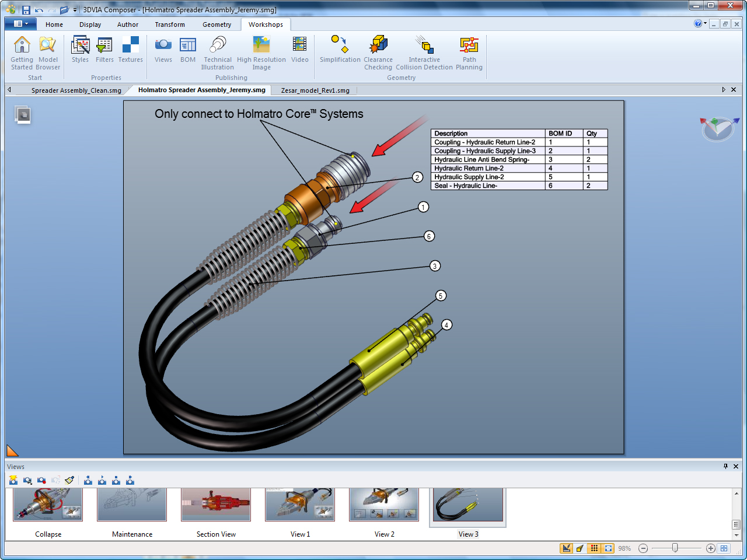747x560 pixels.
Task: Open the BOM workshop
Action: coord(188,50)
